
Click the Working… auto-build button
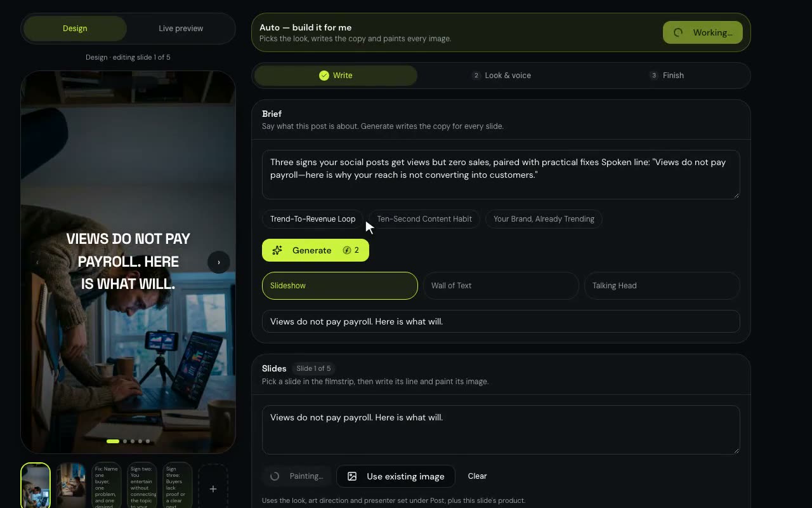(x=703, y=32)
